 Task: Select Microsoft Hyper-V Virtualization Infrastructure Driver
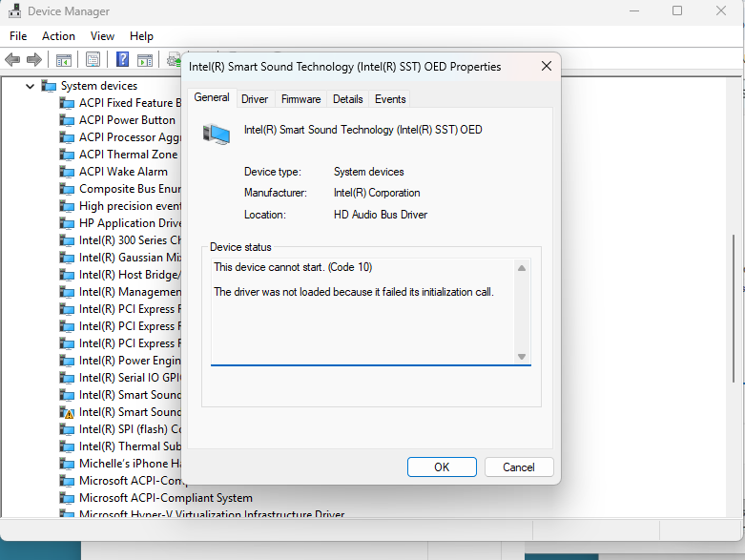pyautogui.click(x=212, y=514)
